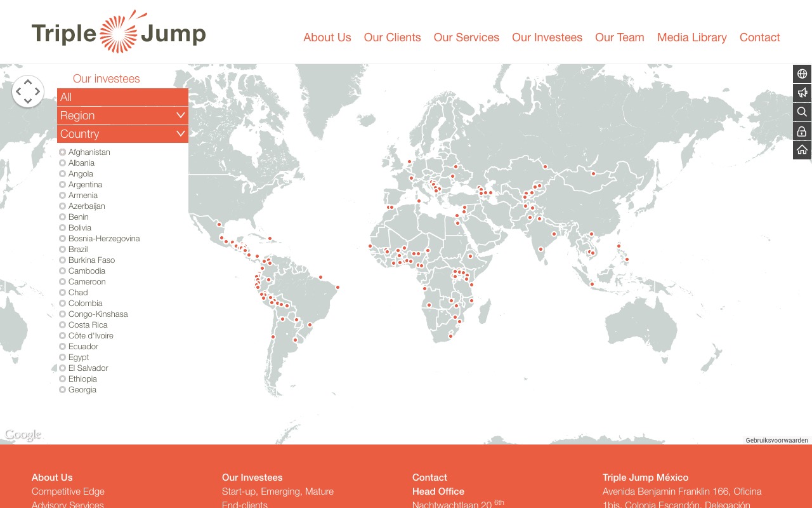The image size is (812, 508).
Task: Open the About Us menu
Action: tap(327, 37)
